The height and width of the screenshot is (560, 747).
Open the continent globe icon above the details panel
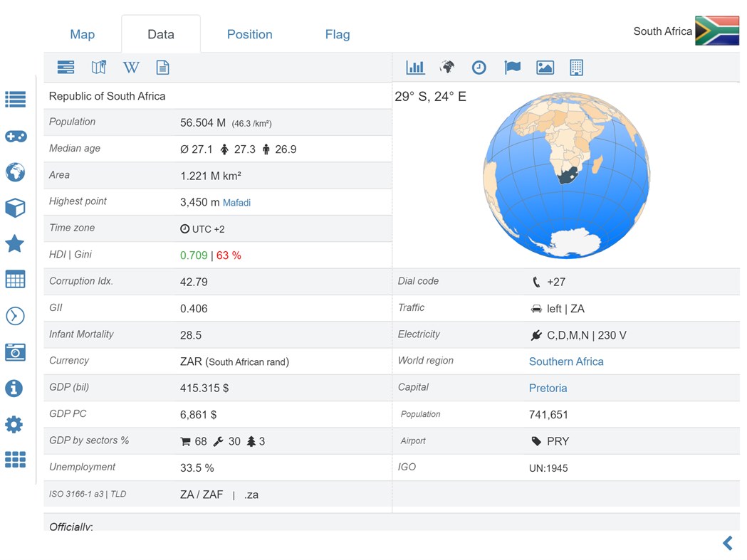447,67
